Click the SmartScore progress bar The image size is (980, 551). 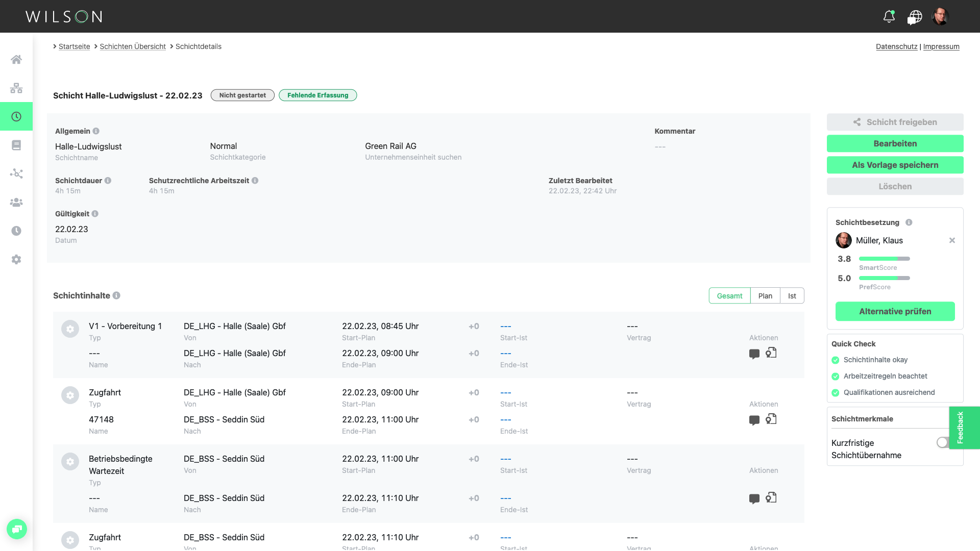click(884, 259)
